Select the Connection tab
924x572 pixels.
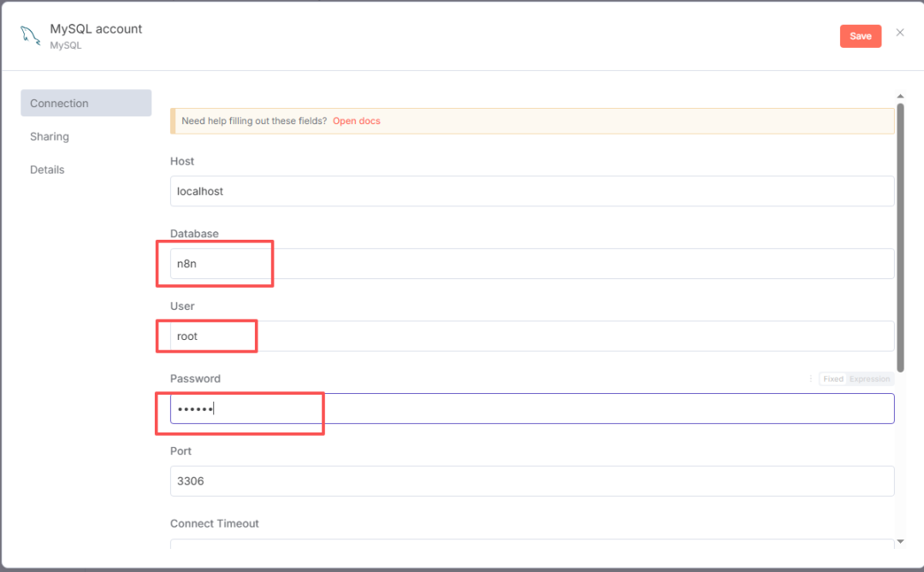[86, 104]
